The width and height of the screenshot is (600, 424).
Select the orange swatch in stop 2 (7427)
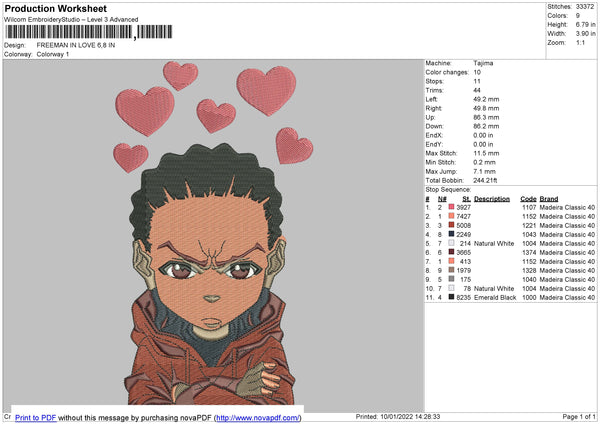pyautogui.click(x=452, y=216)
